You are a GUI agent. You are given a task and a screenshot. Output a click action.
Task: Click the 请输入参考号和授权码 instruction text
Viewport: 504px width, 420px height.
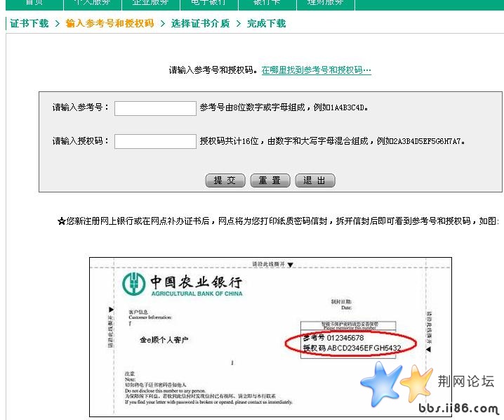(213, 70)
